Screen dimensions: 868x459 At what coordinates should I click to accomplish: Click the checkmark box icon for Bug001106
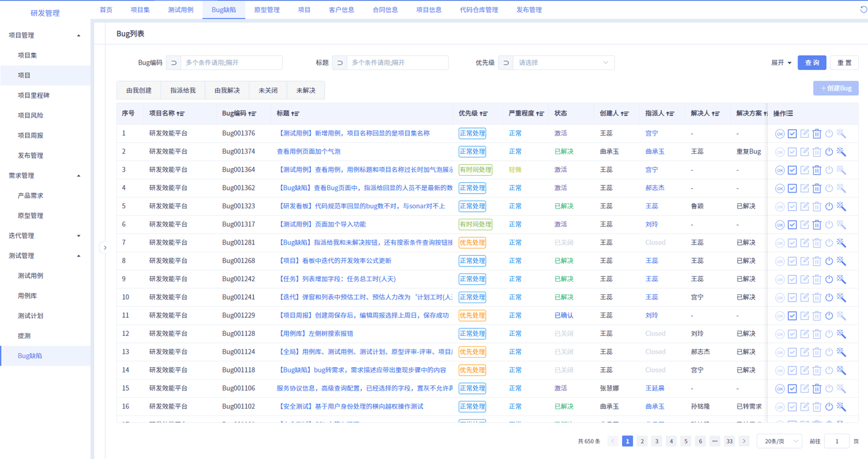point(792,388)
